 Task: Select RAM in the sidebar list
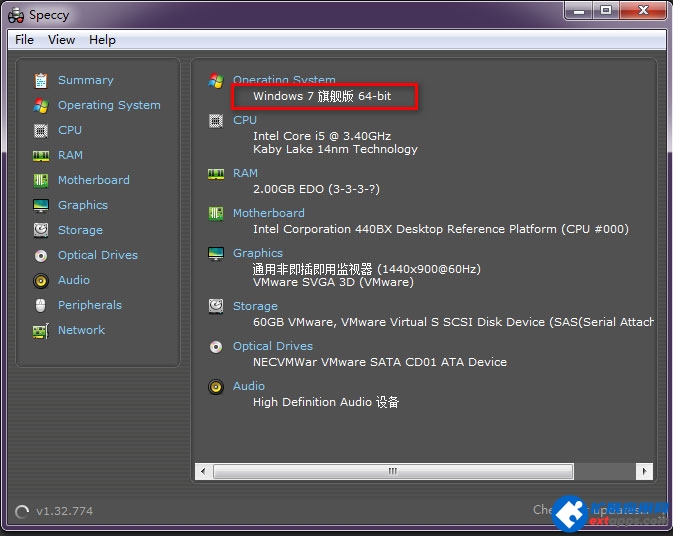tap(70, 155)
